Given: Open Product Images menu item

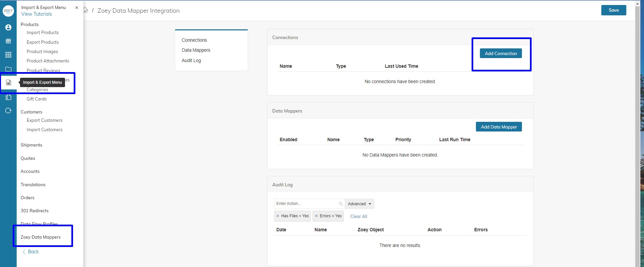Looking at the screenshot, I should pyautogui.click(x=42, y=51).
